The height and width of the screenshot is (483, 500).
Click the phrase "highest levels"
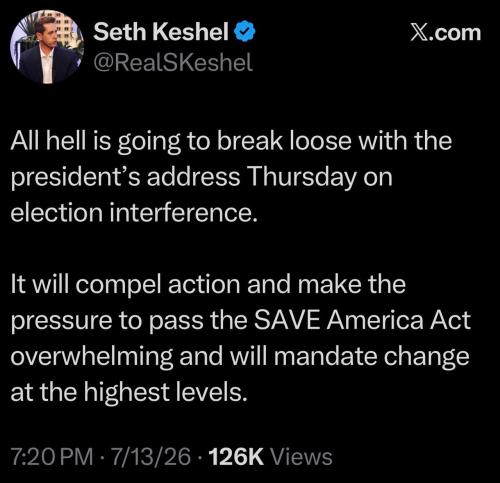[166, 392]
